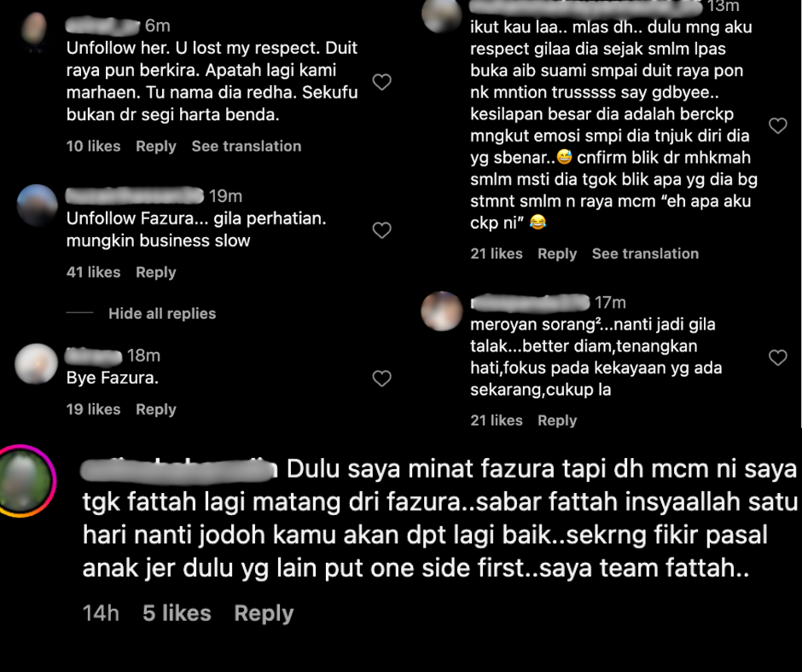The width and height of the screenshot is (802, 672).
Task: Reply to the 'ikut kau laa' comment
Action: pos(557,253)
